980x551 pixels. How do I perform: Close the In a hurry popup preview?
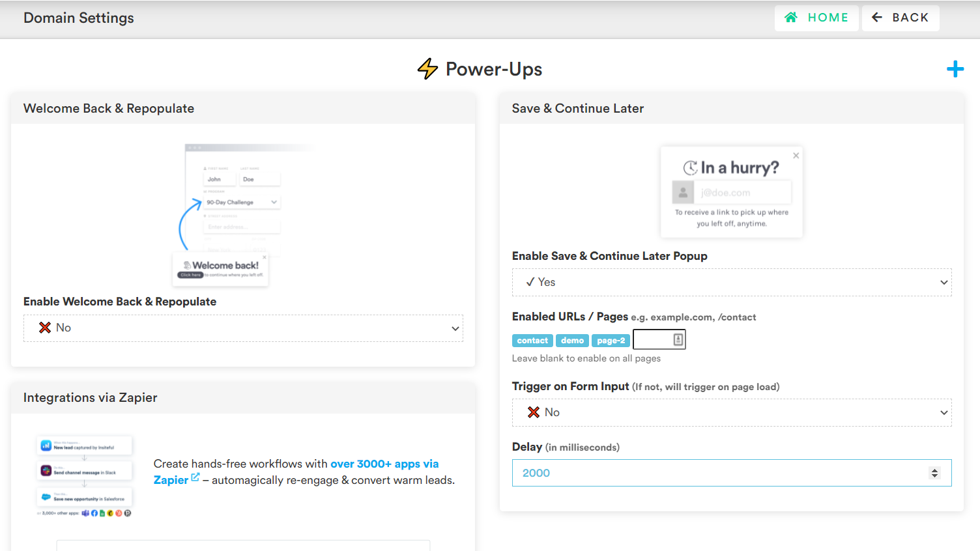click(x=796, y=156)
